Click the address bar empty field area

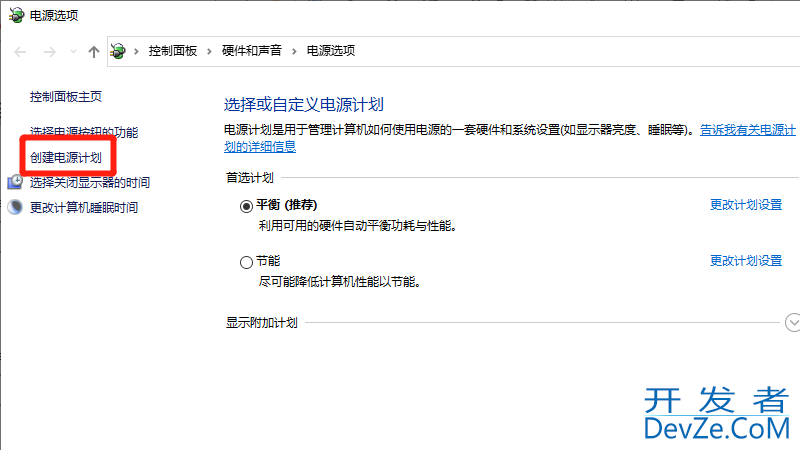pos(577,51)
